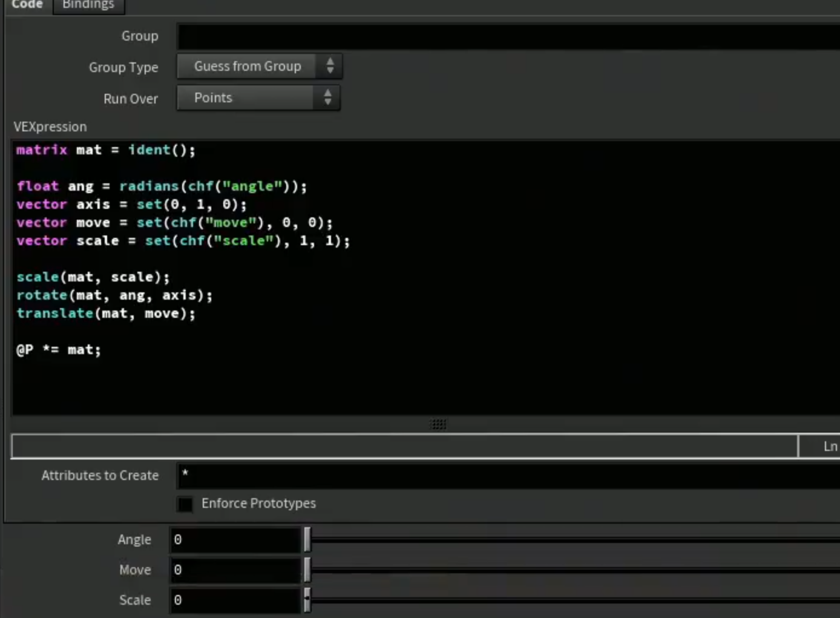The image size is (840, 618).
Task: Click the 'vector move' code line
Action: coord(174,223)
